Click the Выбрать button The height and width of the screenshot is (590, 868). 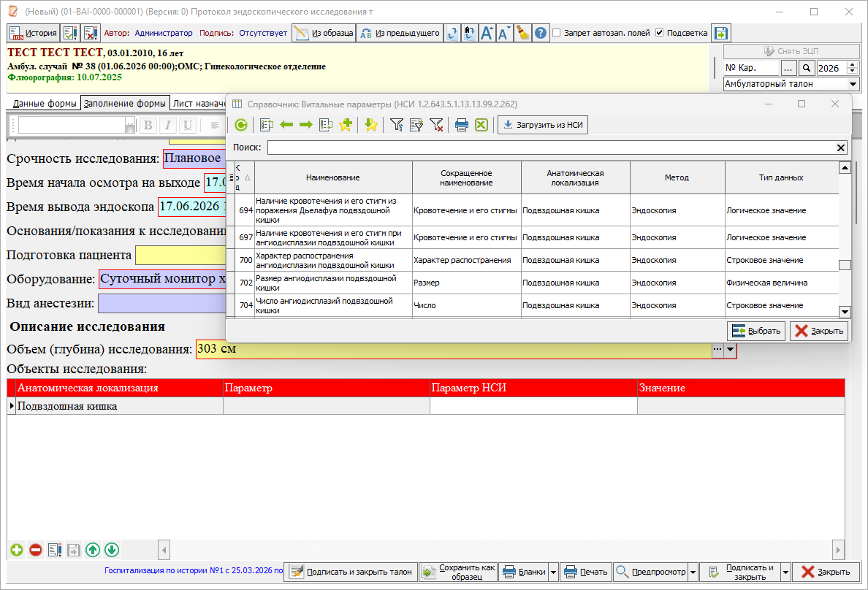(x=756, y=331)
